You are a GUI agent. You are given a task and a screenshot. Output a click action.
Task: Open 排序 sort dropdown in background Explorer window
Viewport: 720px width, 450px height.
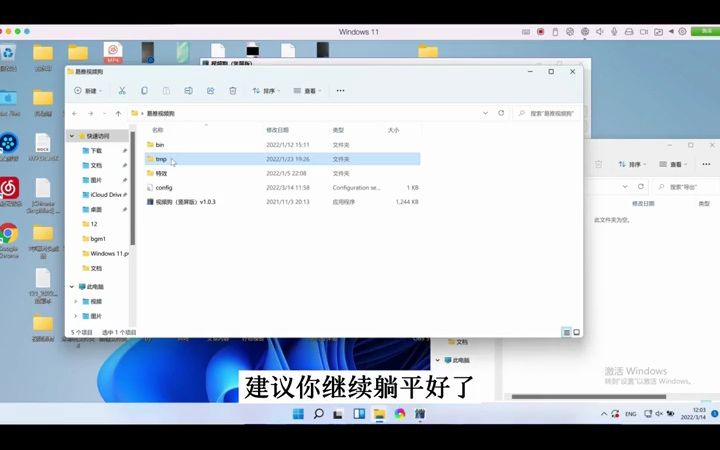coord(632,164)
